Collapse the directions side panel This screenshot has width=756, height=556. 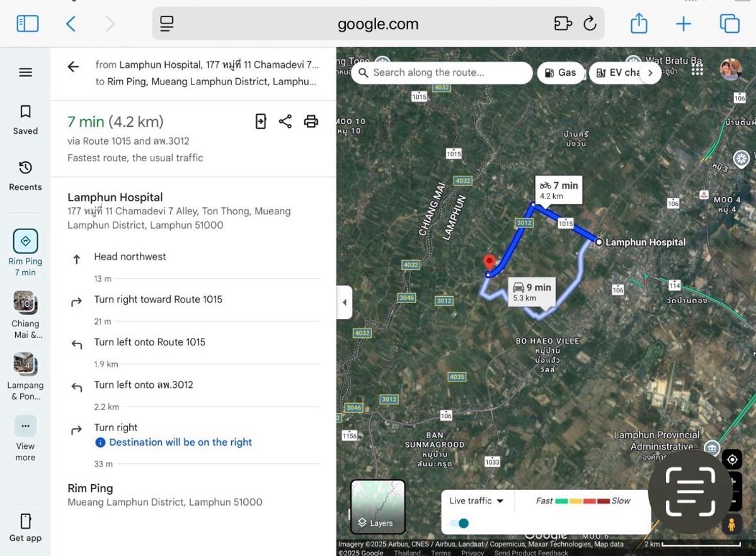(344, 303)
